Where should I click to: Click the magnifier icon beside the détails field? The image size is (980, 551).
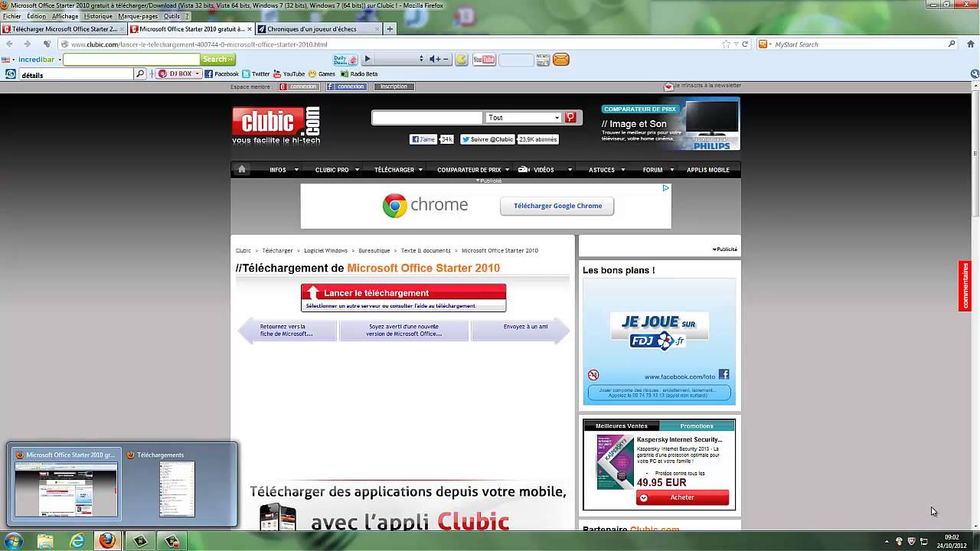(x=140, y=74)
